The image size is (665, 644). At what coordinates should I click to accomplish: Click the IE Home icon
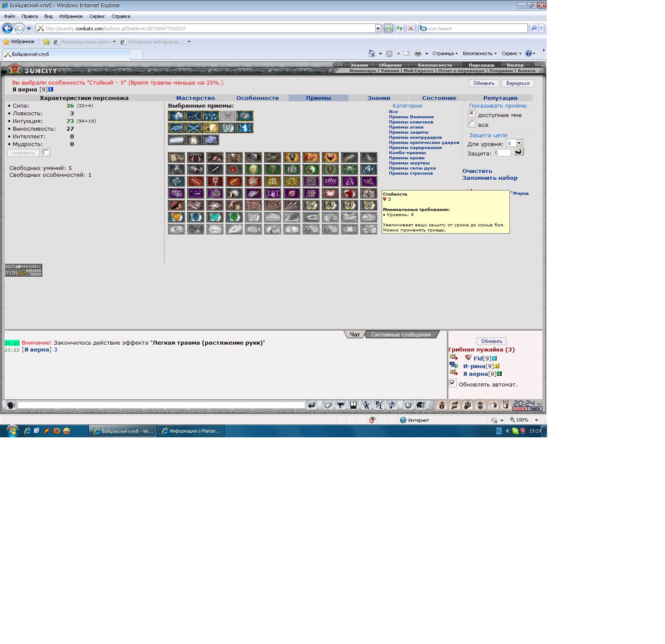372,53
